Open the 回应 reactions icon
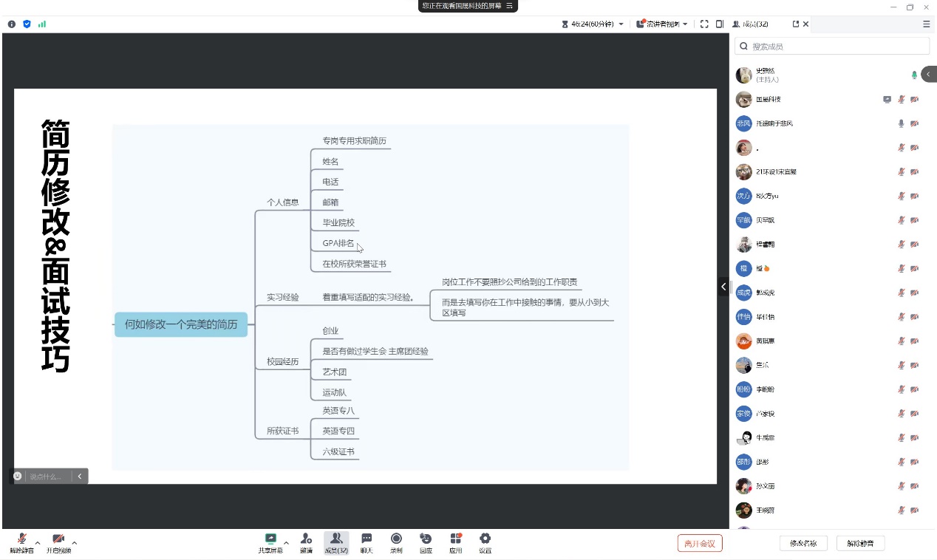This screenshot has height=560, width=937. 426,542
